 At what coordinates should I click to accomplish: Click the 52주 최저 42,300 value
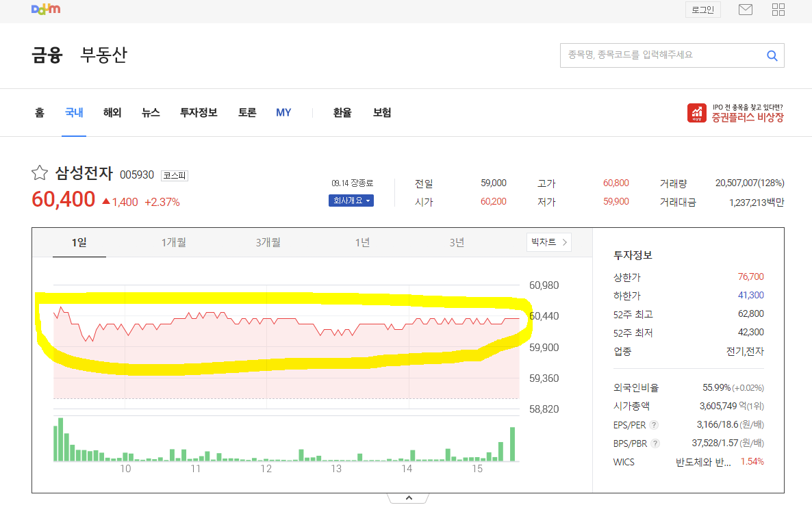(751, 333)
